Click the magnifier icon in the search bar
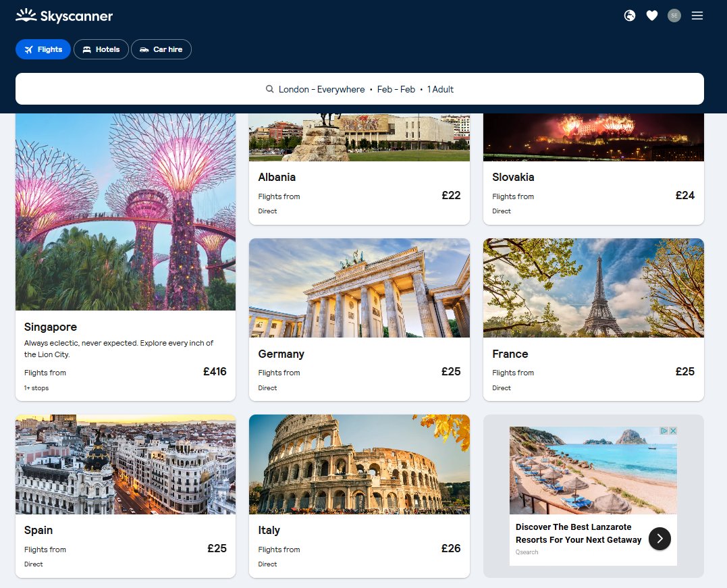This screenshot has width=727, height=588. [x=269, y=88]
